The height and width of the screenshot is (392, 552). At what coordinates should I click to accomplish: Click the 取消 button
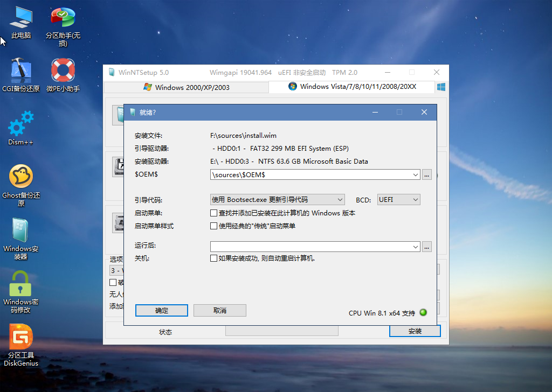(x=220, y=311)
